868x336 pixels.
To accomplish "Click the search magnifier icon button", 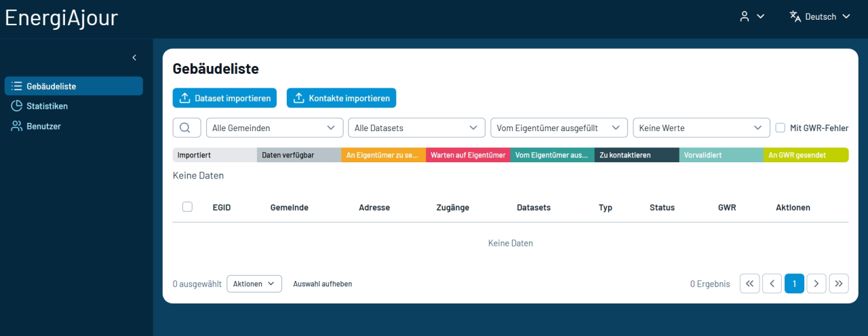I will point(186,128).
